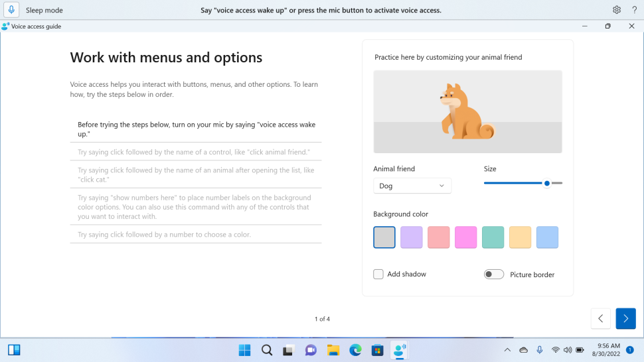Open notification center badge

(x=630, y=349)
